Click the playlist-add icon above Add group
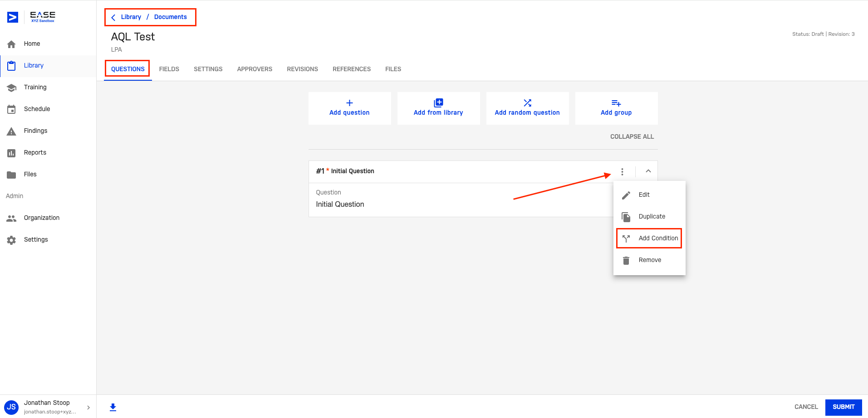The image size is (868, 418). pyautogui.click(x=616, y=103)
